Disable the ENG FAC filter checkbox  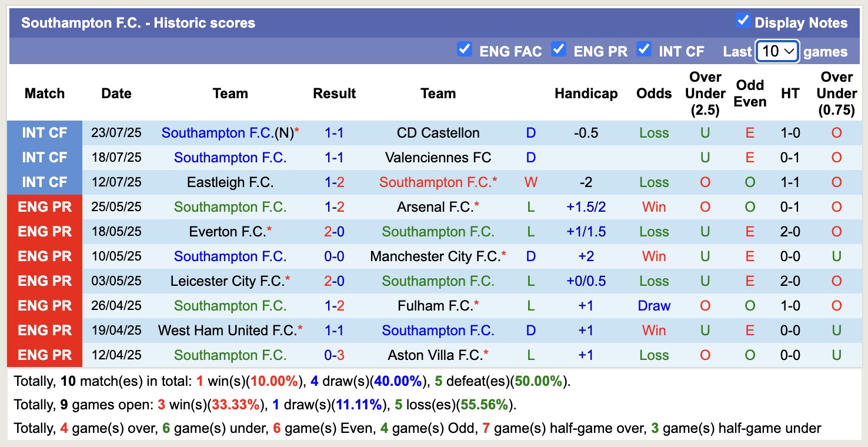coord(465,50)
